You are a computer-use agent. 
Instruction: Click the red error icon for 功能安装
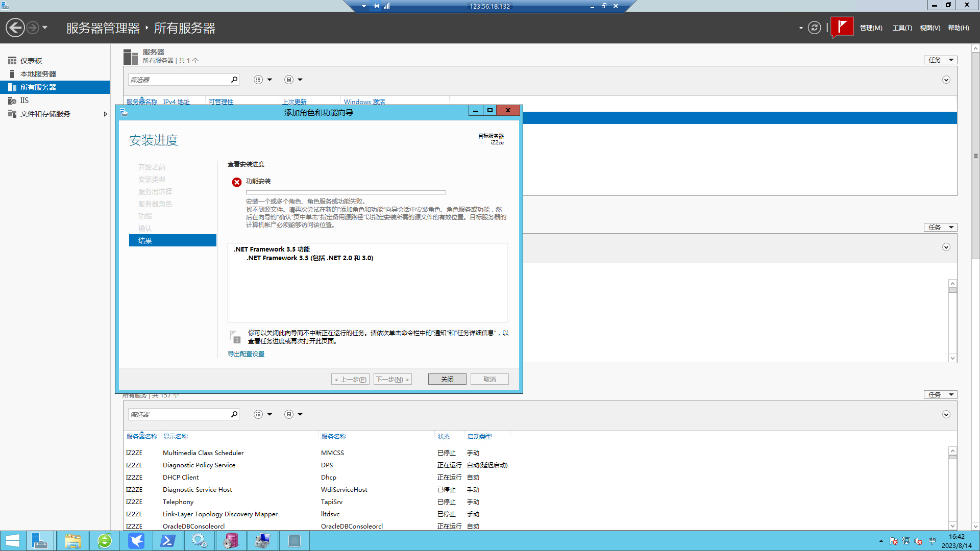(x=237, y=182)
